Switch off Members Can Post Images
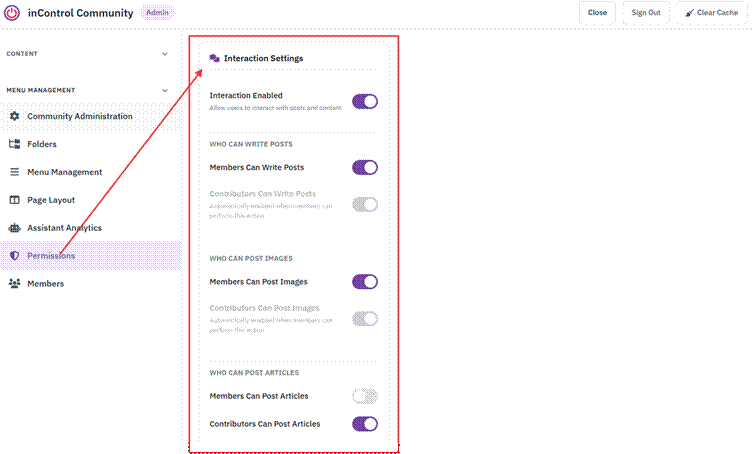Image resolution: width=752 pixels, height=454 pixels. click(365, 281)
